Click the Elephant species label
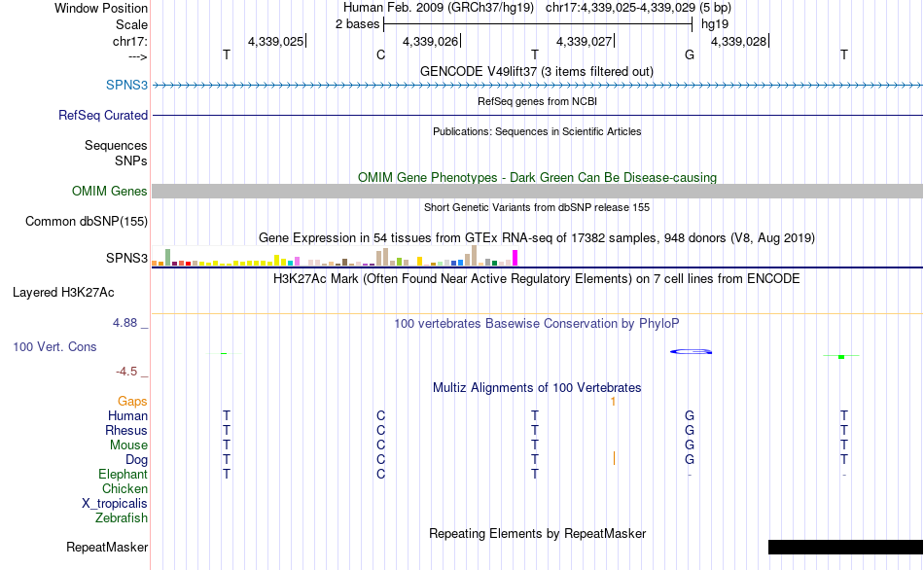This screenshot has height=570, width=924. coord(124,474)
